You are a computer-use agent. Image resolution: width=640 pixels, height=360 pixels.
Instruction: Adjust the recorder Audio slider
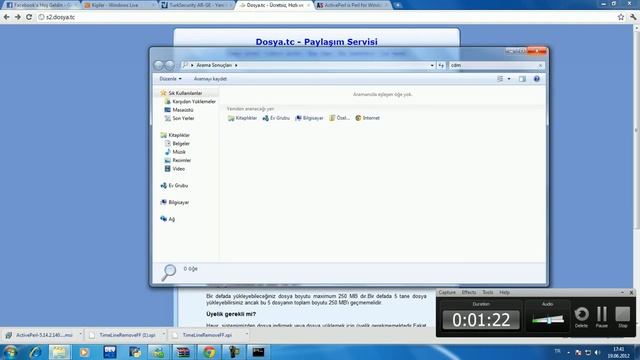[548, 320]
